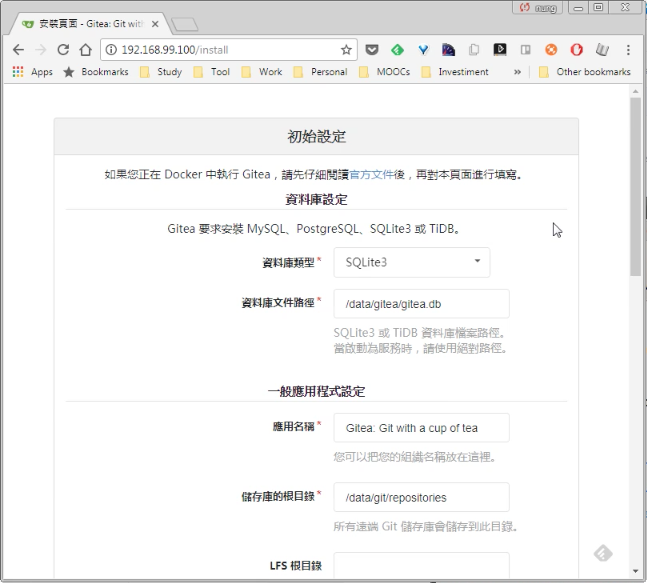Go back using the browser back arrow
647x583 pixels.
(18, 50)
